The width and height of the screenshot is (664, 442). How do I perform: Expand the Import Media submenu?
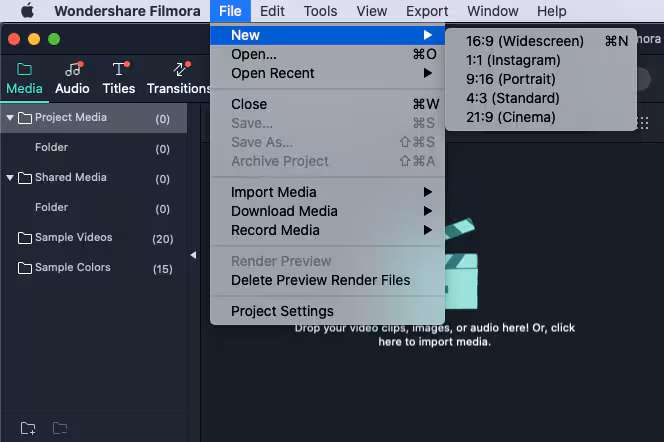(x=327, y=192)
